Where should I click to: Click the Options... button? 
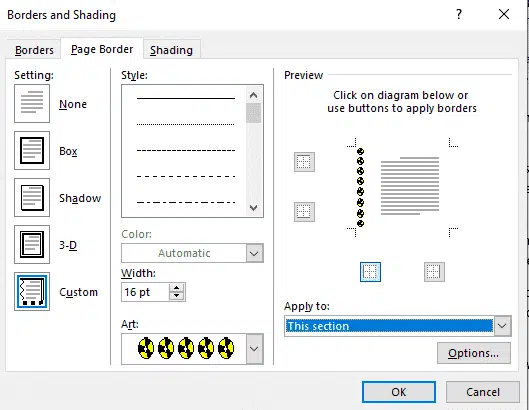click(474, 353)
